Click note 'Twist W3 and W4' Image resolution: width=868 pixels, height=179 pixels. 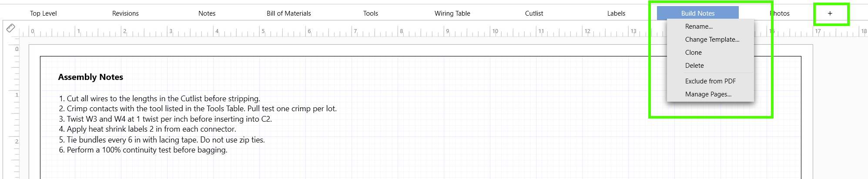165,119
